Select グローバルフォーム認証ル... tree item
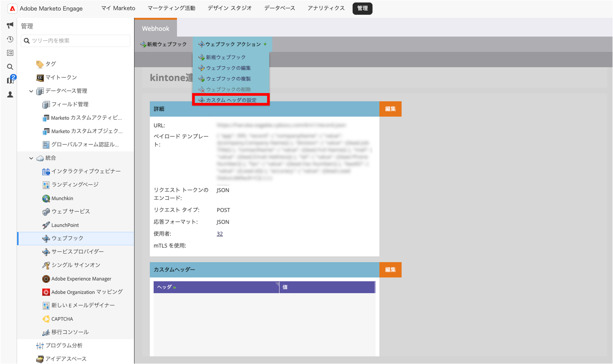 [81, 145]
